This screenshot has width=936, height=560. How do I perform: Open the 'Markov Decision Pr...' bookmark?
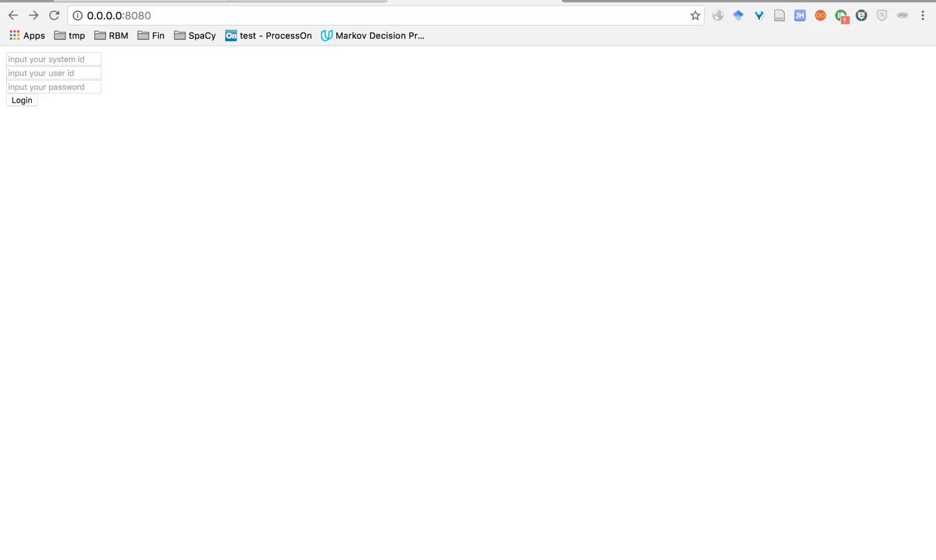[373, 36]
